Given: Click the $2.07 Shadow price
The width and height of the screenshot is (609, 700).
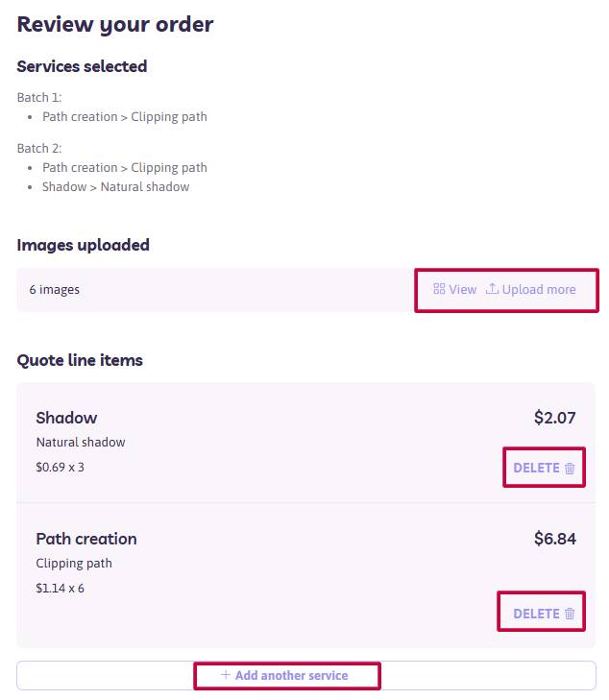Looking at the screenshot, I should (555, 418).
